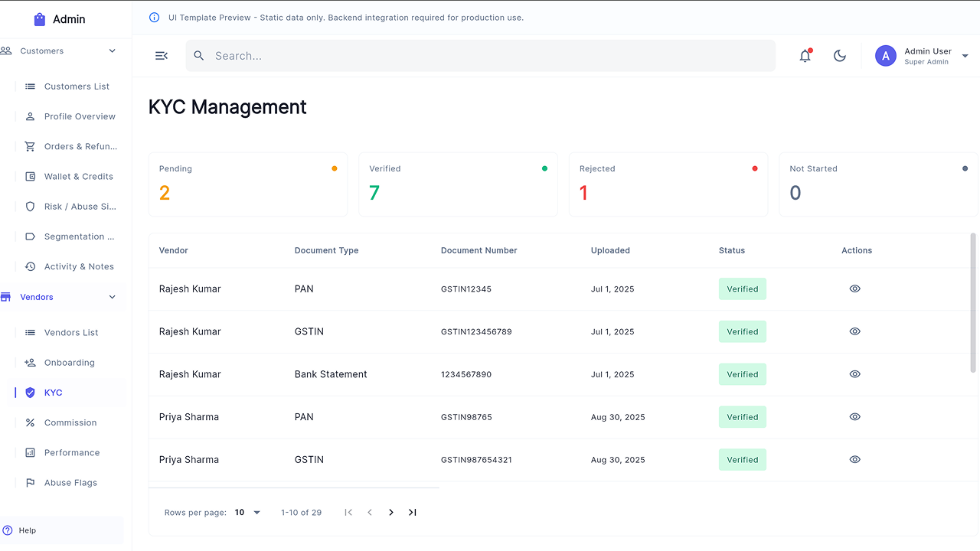Click document number GSTIN987654321
The image size is (980, 551).
pyautogui.click(x=476, y=460)
